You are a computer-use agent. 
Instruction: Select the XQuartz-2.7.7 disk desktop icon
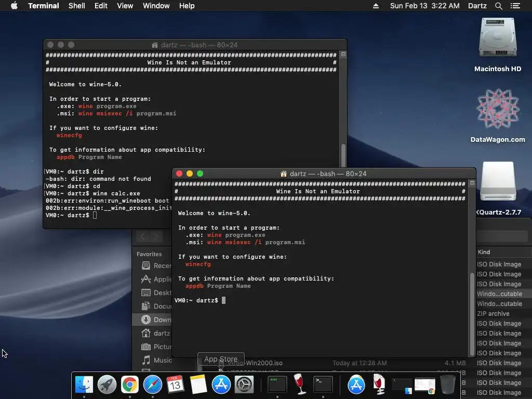(498, 182)
